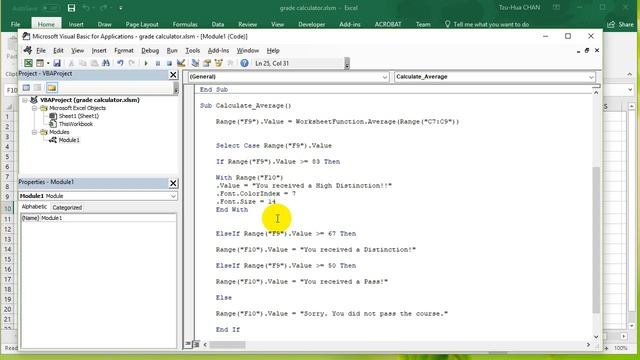Run the macro with green play icon
Viewport: 640px width, 360px height.
[146, 63]
